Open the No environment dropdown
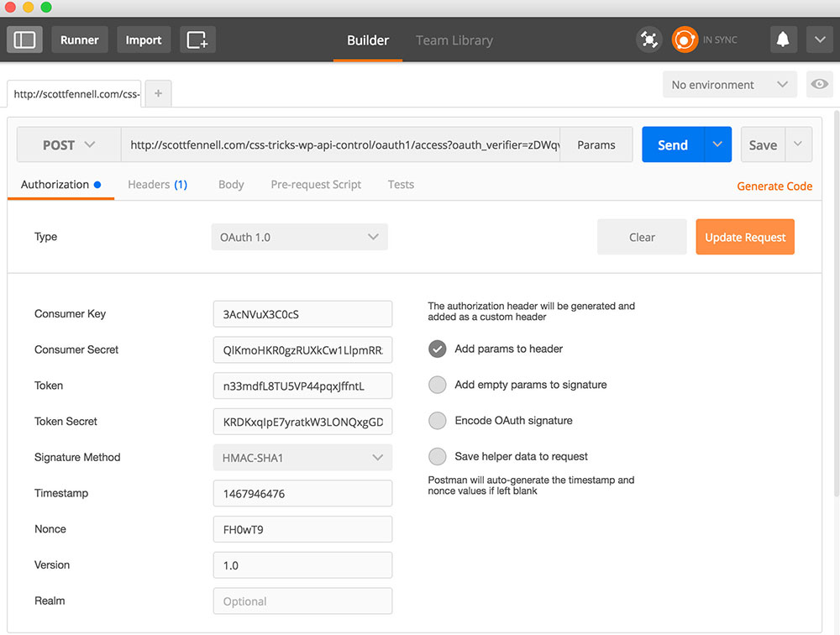Viewport: 840px width, 635px height. (730, 85)
